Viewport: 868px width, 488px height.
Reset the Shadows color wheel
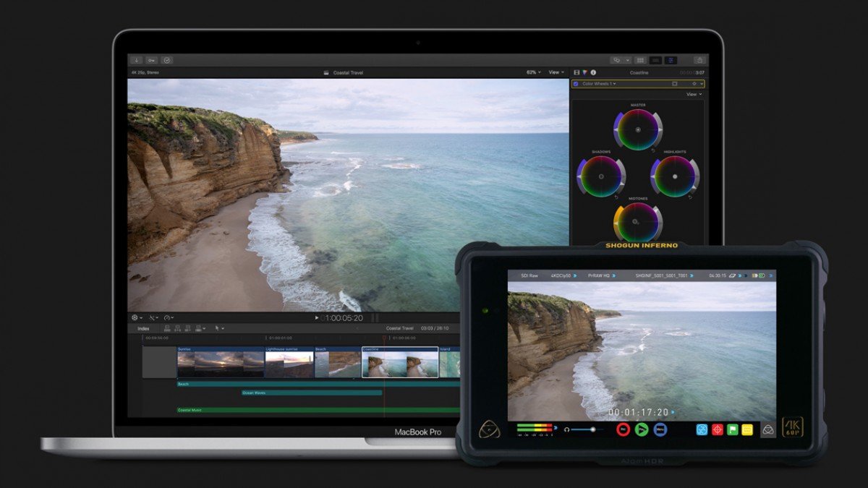616,197
